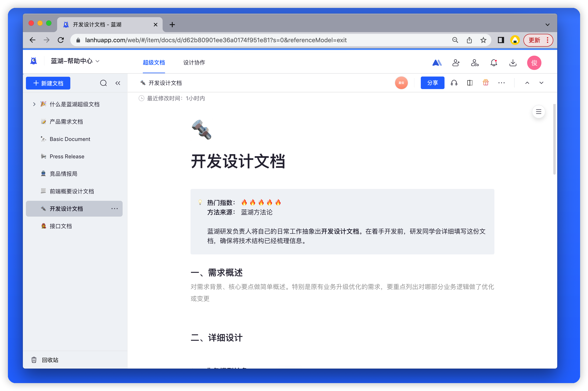Go back in browser history

click(33, 40)
